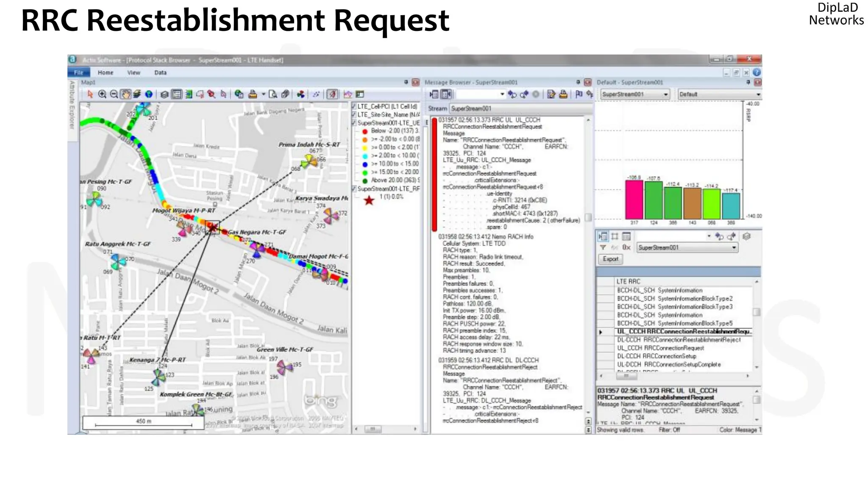Select the arrow pointer tool in map toolbar
Image resolution: width=868 pixels, height=488 pixels.
[90, 94]
